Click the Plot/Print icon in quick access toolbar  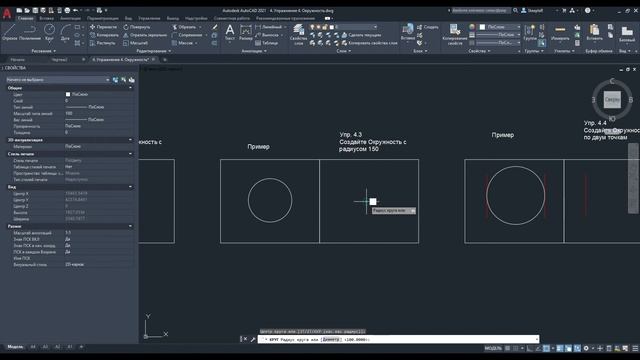67,10
